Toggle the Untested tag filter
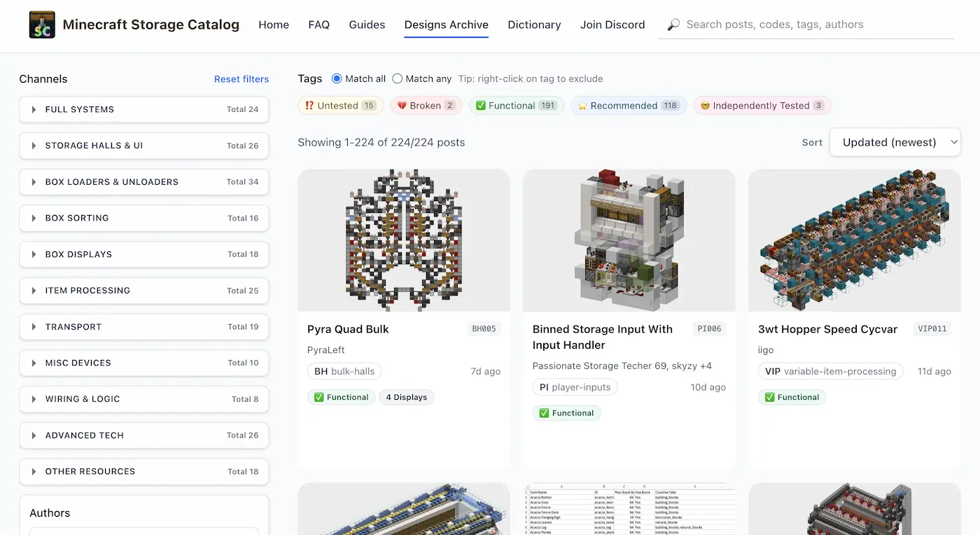The height and width of the screenshot is (535, 980). 341,106
